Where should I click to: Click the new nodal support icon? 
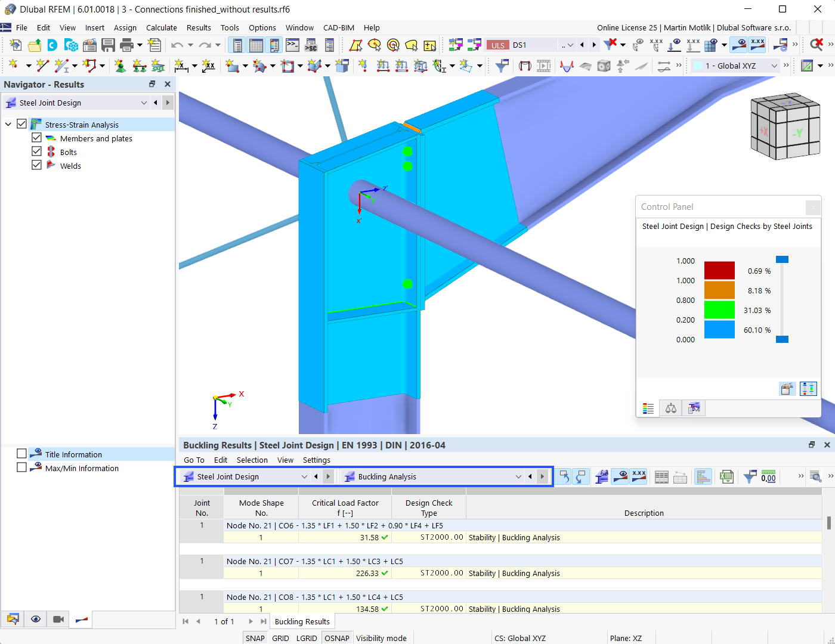[x=120, y=66]
